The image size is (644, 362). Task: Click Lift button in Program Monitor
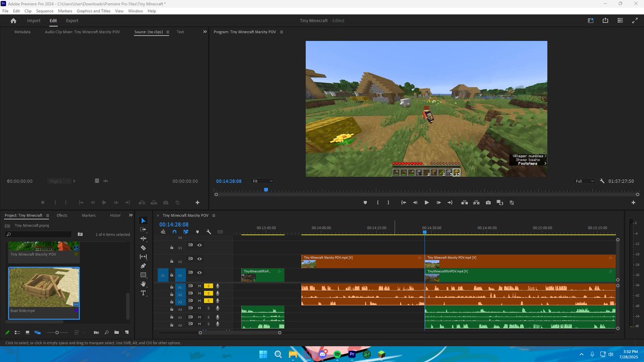(465, 203)
